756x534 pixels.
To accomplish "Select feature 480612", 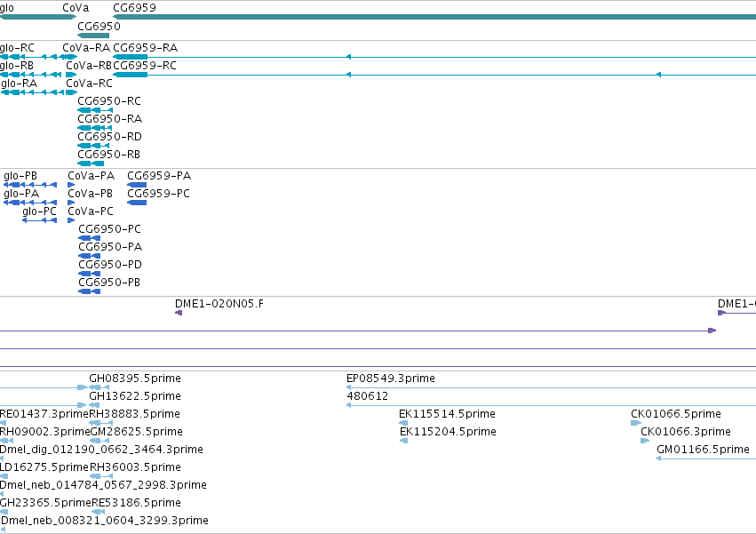I will (368, 396).
